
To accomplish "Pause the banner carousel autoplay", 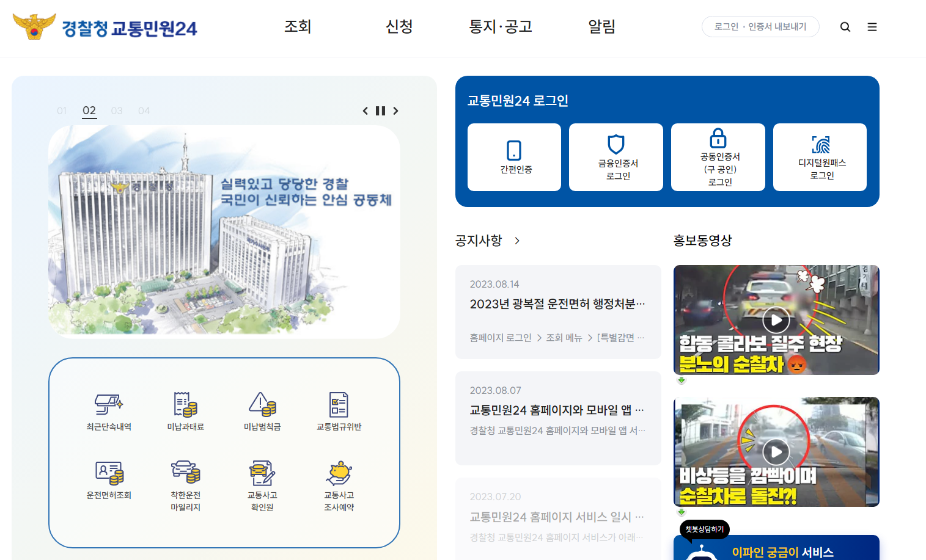I will 381,111.
